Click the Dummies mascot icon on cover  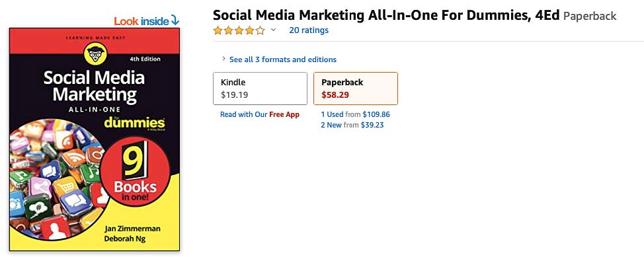(95, 53)
